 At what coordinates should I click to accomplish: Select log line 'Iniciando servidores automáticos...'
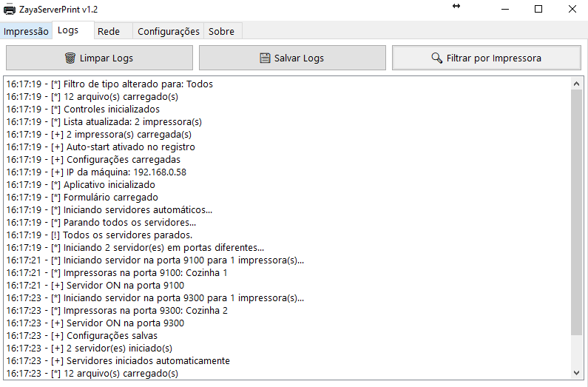click(109, 209)
